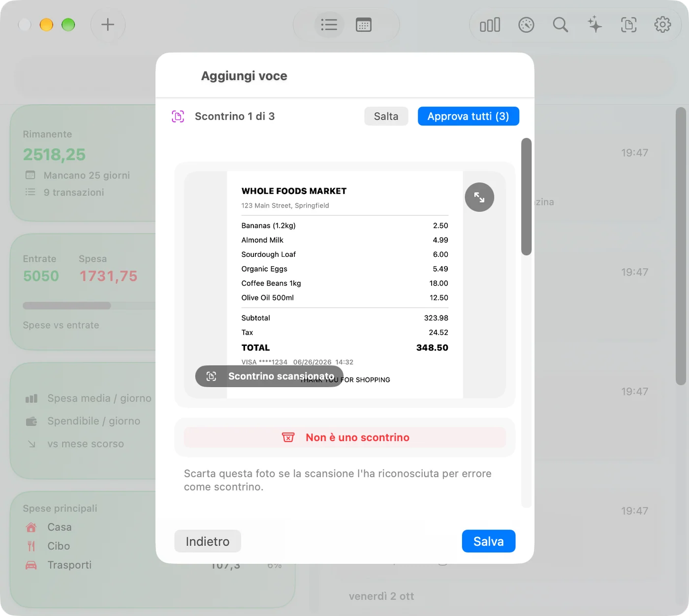The image size is (689, 616).
Task: Expand the receipt image to fullscreen
Action: [x=479, y=197]
